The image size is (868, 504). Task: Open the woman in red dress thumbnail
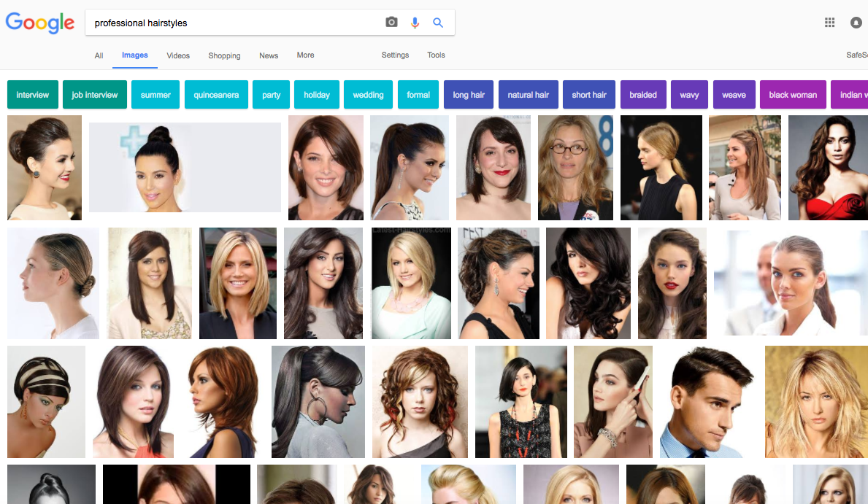coord(828,168)
